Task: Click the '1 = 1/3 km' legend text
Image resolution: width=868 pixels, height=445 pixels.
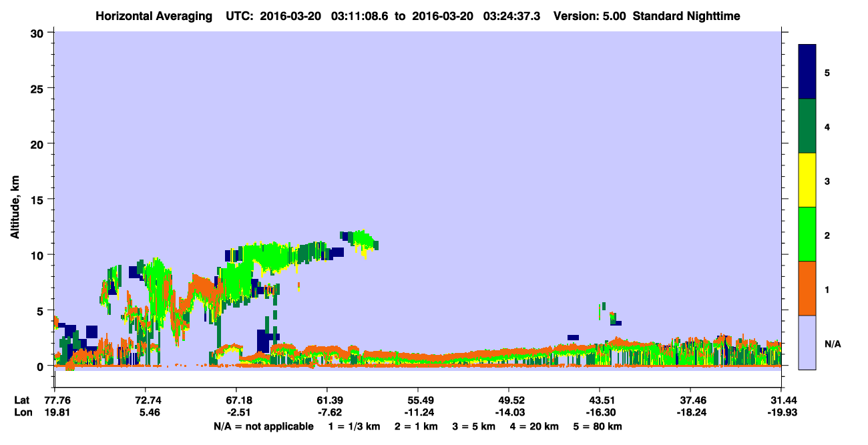Action: pyautogui.click(x=353, y=426)
